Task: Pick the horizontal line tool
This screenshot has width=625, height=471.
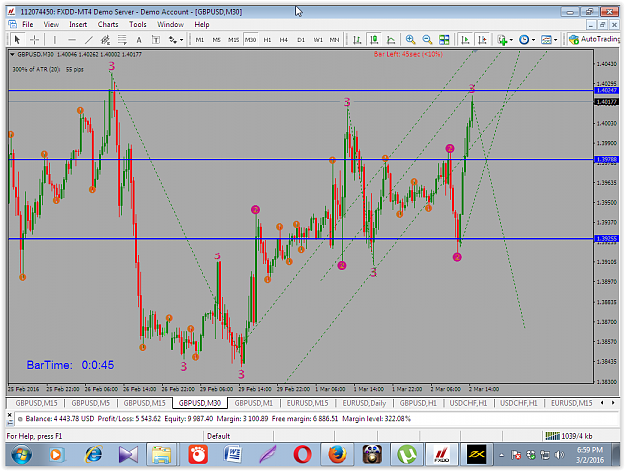Action: coord(72,39)
